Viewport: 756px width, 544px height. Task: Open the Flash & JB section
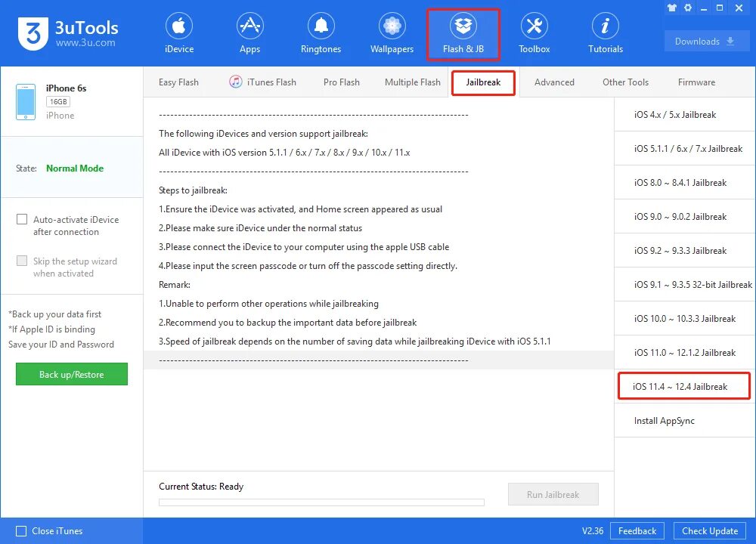point(463,34)
